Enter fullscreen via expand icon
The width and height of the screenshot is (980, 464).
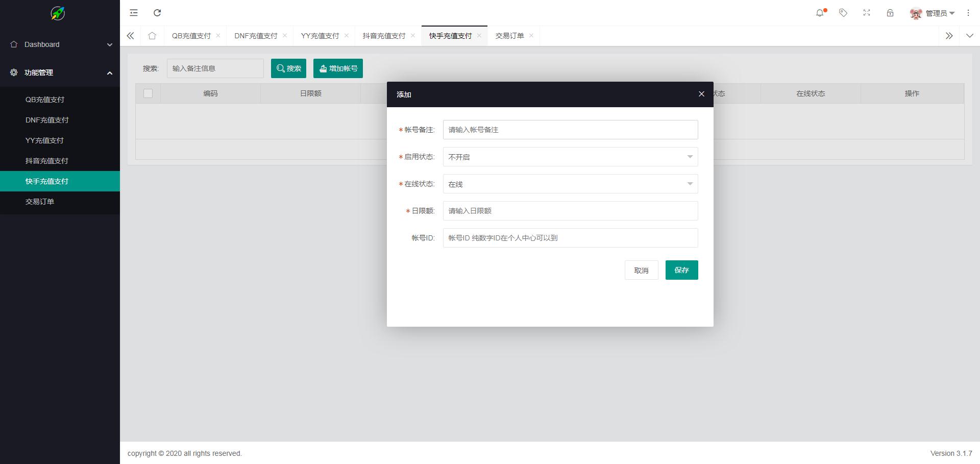point(866,13)
